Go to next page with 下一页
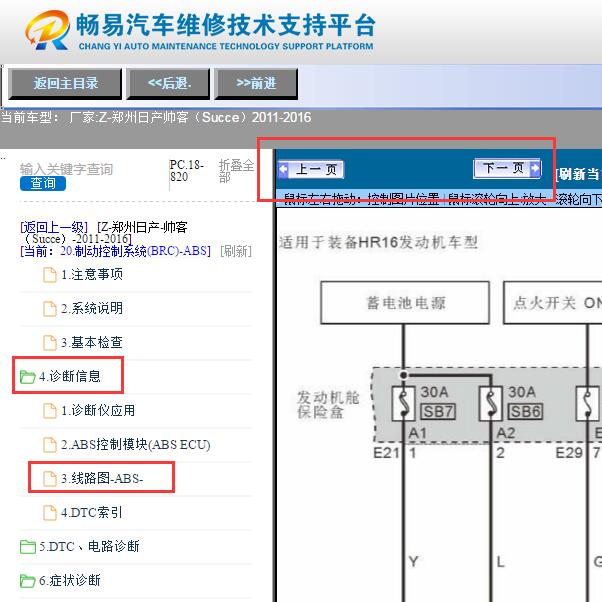 point(508,168)
